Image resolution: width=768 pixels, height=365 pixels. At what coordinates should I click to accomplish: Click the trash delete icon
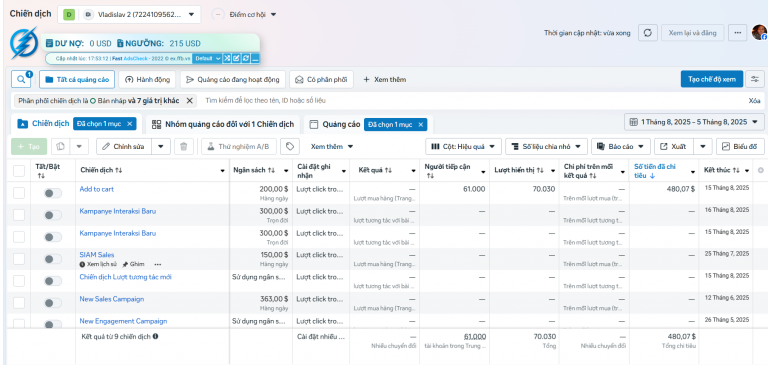click(x=184, y=146)
